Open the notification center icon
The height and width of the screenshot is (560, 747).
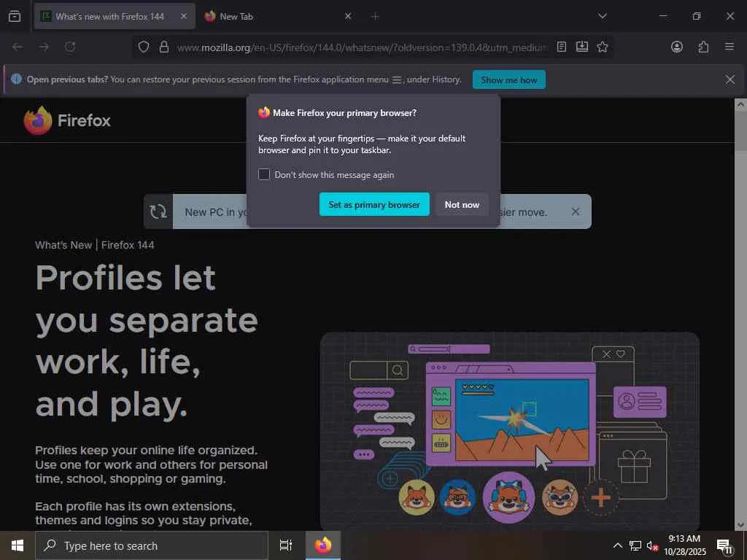click(x=724, y=545)
